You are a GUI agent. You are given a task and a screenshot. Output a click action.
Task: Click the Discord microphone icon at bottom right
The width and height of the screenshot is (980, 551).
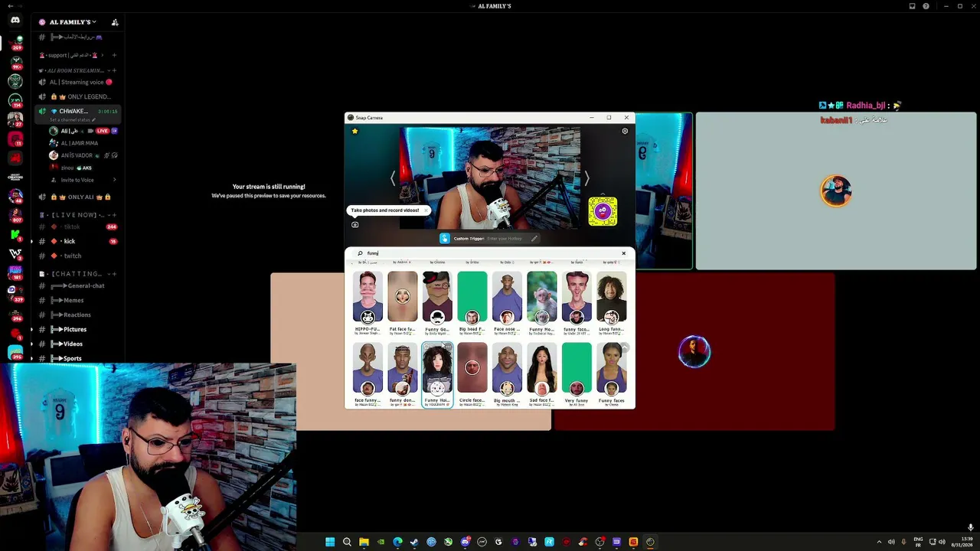[970, 527]
